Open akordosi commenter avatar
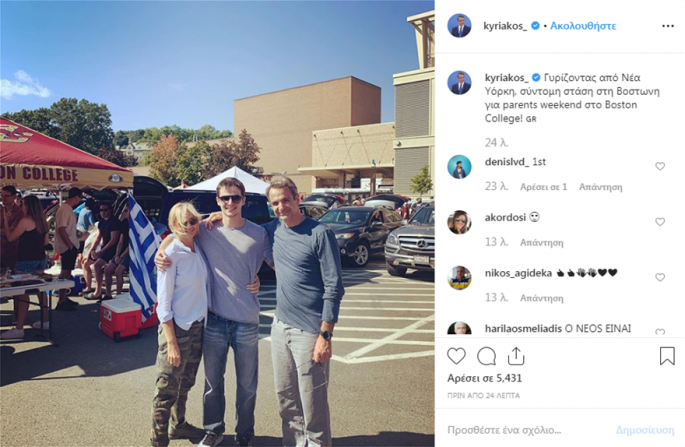The height and width of the screenshot is (447, 685). pyautogui.click(x=459, y=222)
